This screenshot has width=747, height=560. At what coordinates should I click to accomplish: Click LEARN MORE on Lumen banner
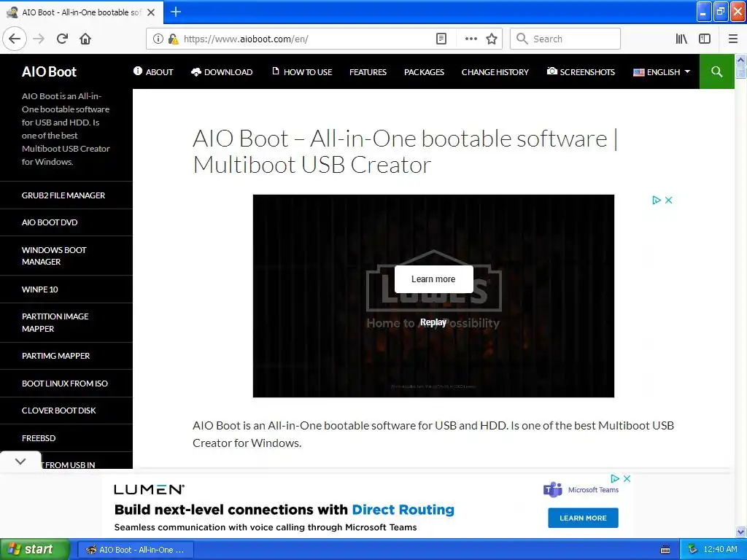tap(583, 518)
